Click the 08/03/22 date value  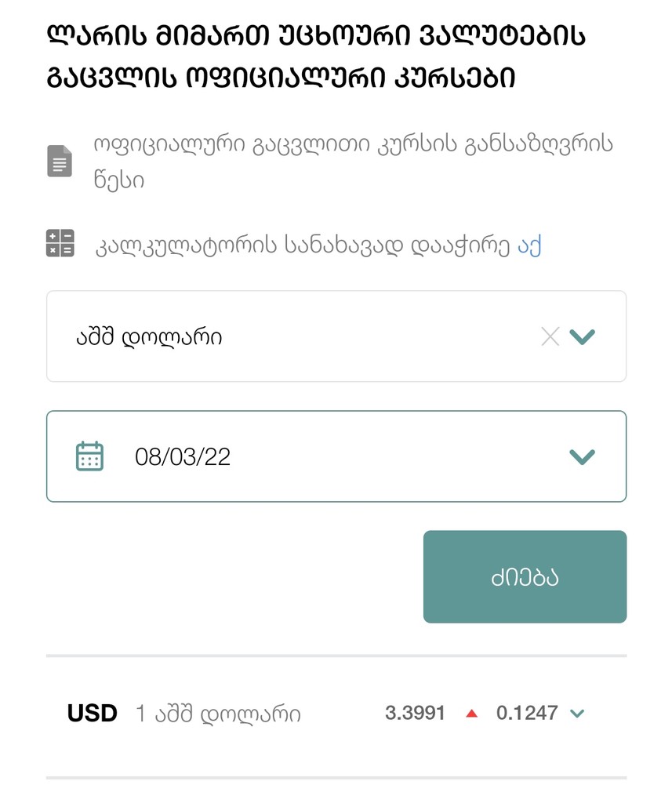(x=183, y=457)
